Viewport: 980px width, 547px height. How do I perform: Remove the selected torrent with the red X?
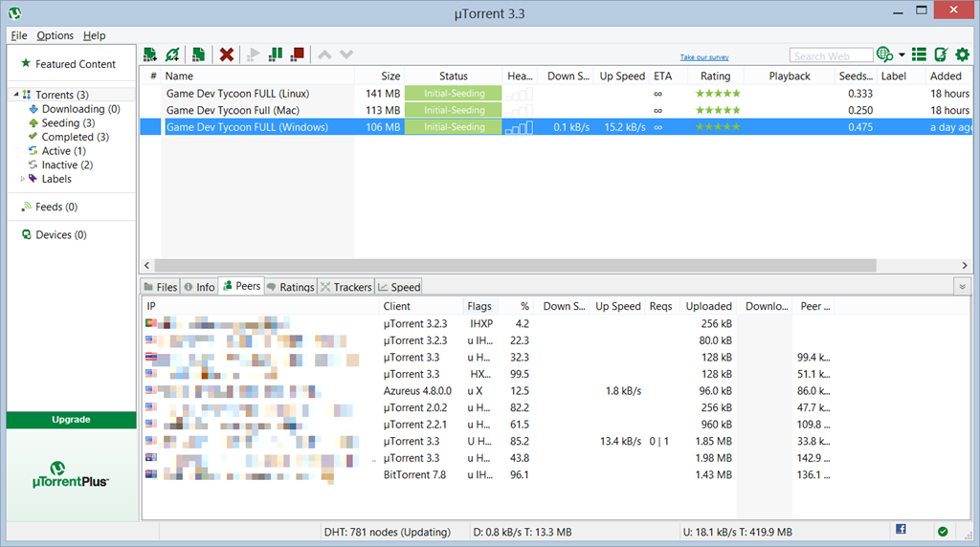coord(227,55)
